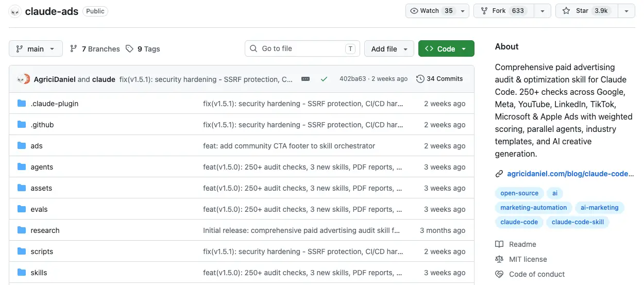This screenshot has height=285, width=644.
Task: Click the Code of conduct heart icon
Action: pyautogui.click(x=499, y=274)
